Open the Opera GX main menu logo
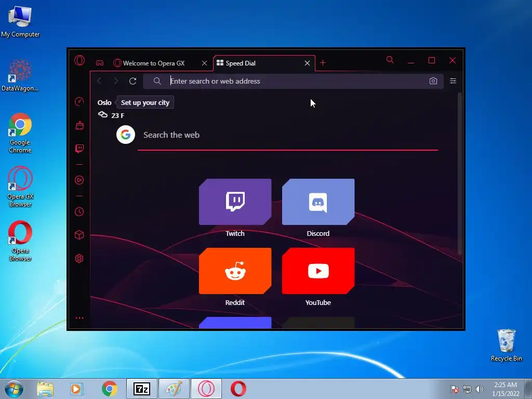Screen dimensions: 532x399 pos(79,60)
